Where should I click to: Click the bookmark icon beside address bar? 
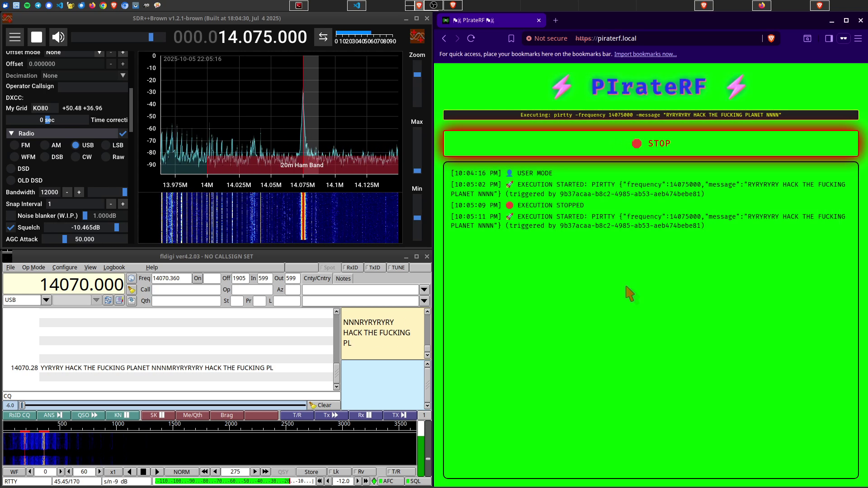click(x=511, y=38)
